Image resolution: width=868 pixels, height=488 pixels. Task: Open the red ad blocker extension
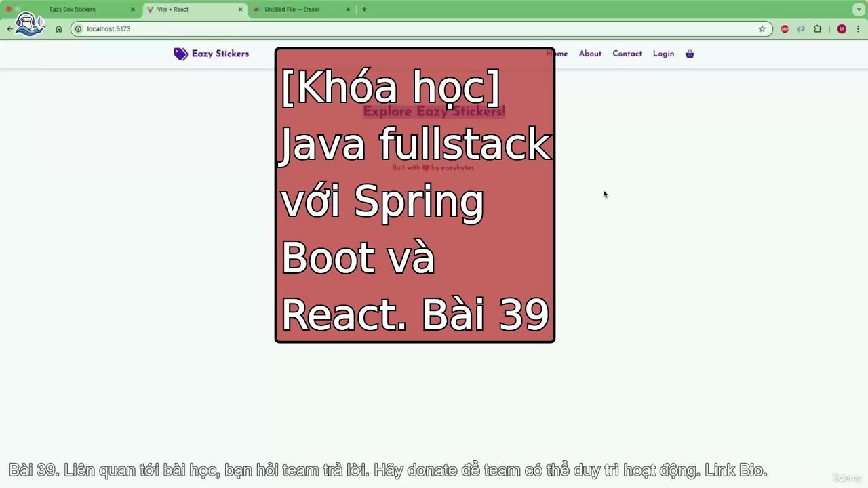(785, 29)
